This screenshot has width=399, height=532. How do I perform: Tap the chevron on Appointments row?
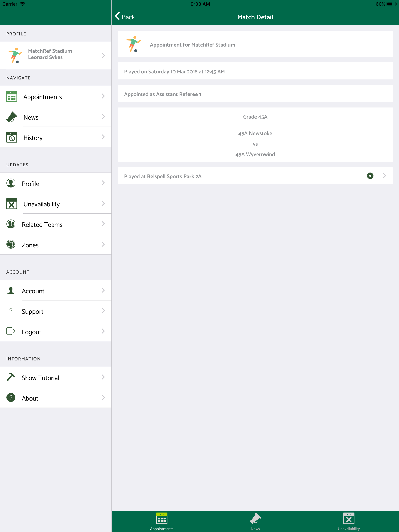coord(103,96)
